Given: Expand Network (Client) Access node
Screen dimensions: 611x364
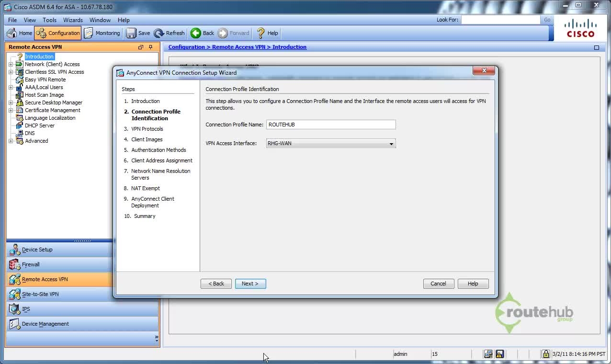Looking at the screenshot, I should coord(11,64).
